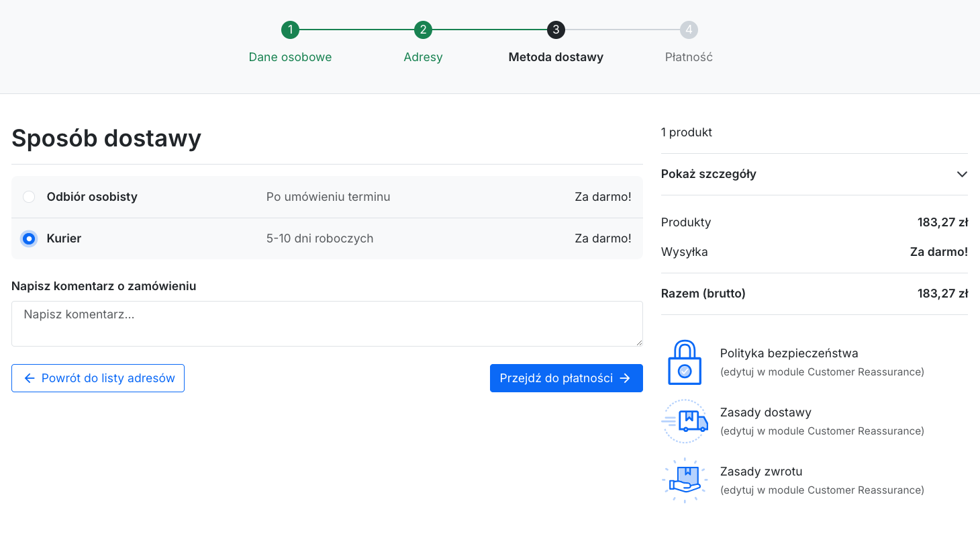Click the Wysyłka 'Za darmo!' value
The width and height of the screenshot is (980, 536).
(938, 252)
